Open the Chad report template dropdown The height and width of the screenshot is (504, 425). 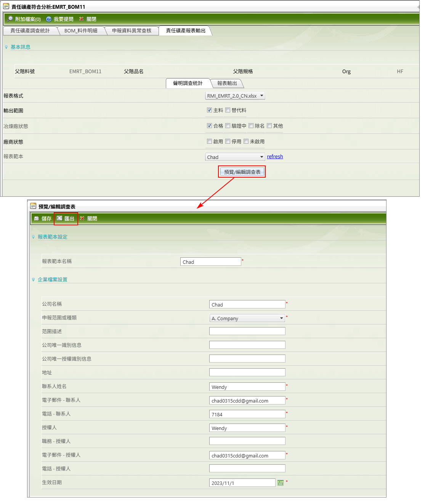(235, 157)
